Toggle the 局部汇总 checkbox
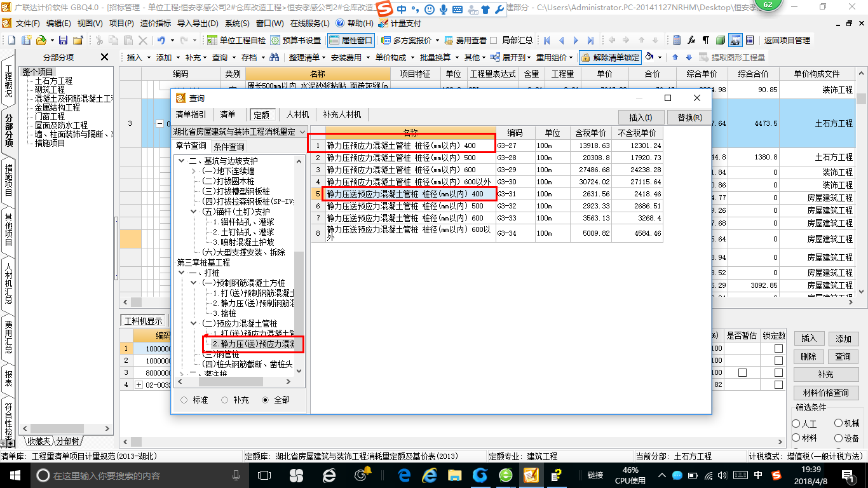This screenshot has width=868, height=488. 494,40
